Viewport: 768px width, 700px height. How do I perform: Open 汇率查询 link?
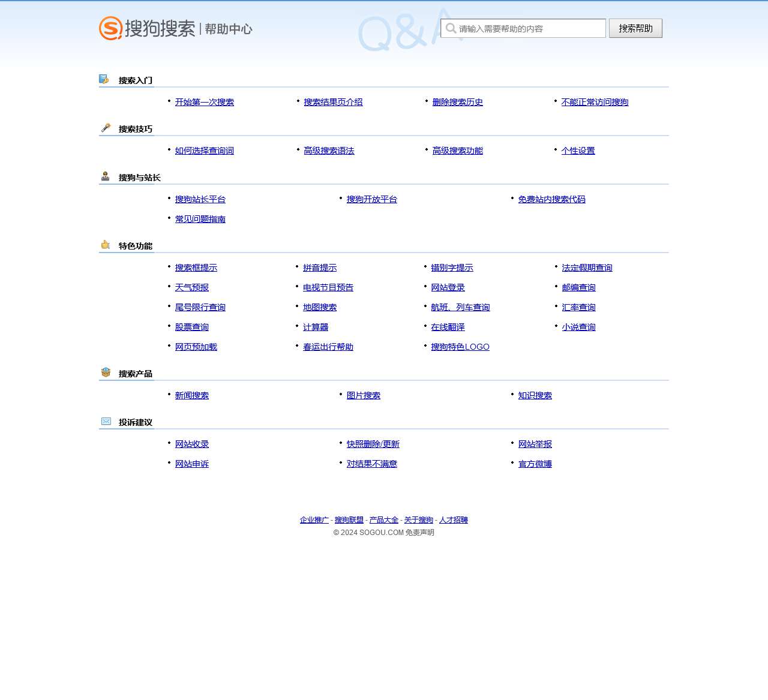(579, 307)
